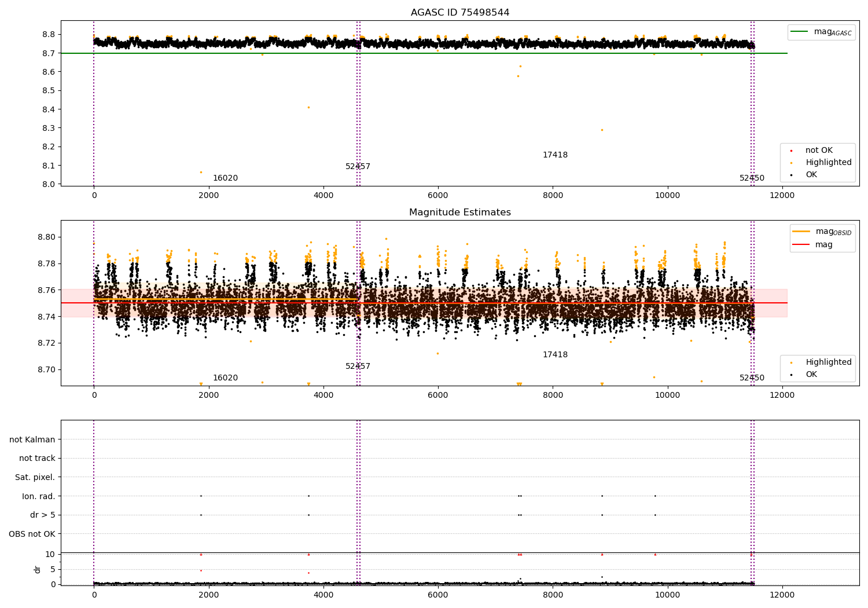868x608 pixels.
Task: Click the 'AGASC ID 75498544' plot title
Action: (x=460, y=13)
